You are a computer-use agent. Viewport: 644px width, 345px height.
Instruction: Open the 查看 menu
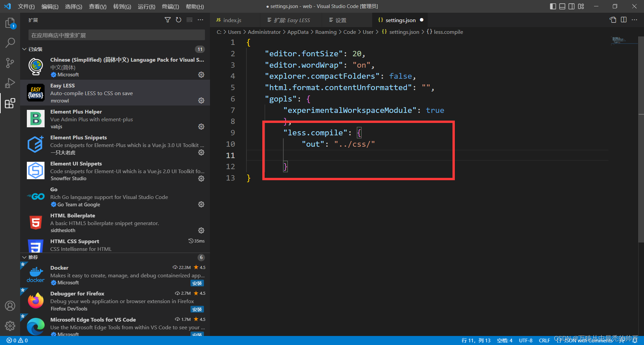coord(97,6)
